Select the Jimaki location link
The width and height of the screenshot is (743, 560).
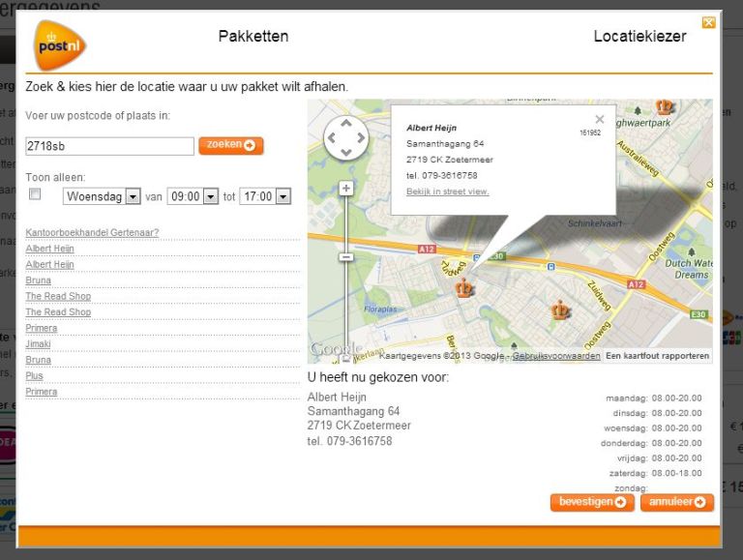click(x=38, y=344)
